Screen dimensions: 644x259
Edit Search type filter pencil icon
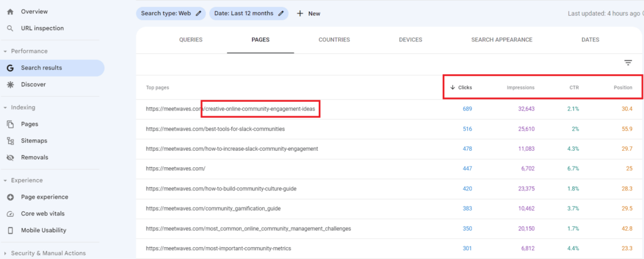click(198, 13)
